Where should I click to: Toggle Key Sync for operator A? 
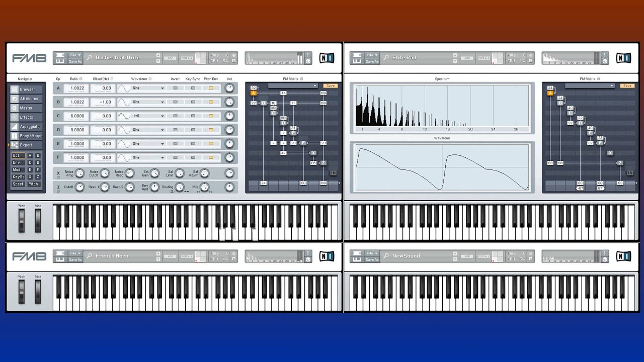[x=193, y=88]
